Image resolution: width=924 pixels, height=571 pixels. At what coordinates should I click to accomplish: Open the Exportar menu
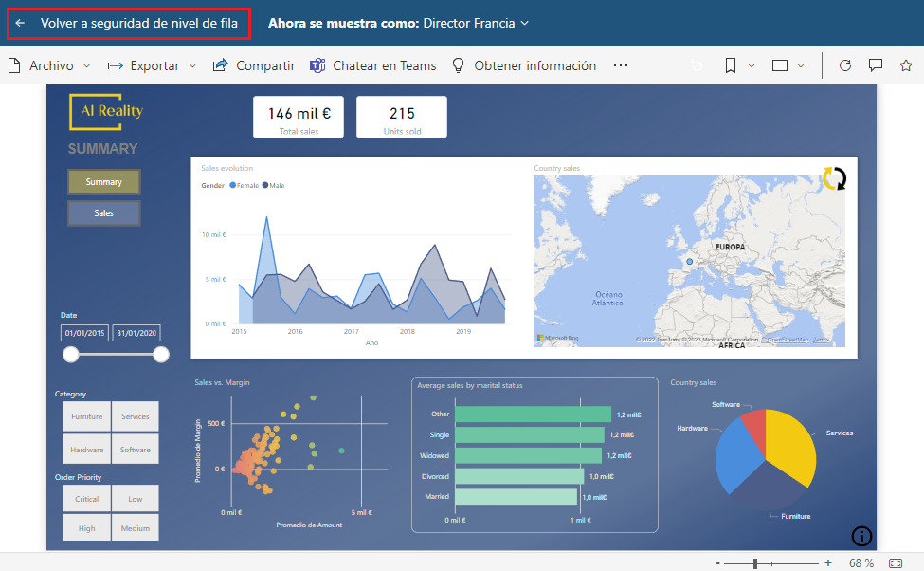[153, 65]
